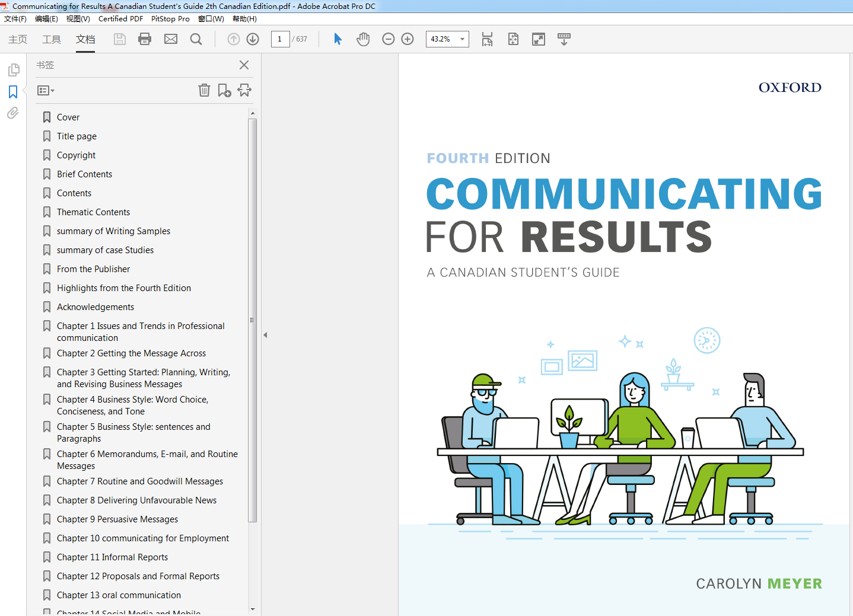Select the Copyright bookmark

point(76,155)
